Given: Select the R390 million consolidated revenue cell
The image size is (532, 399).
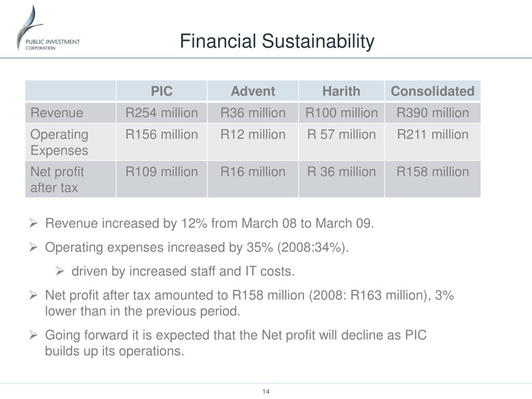Looking at the screenshot, I should (433, 113).
